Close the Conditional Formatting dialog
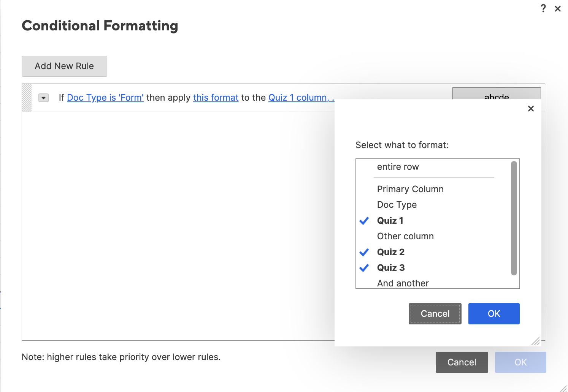This screenshot has height=392, width=568. (x=558, y=9)
